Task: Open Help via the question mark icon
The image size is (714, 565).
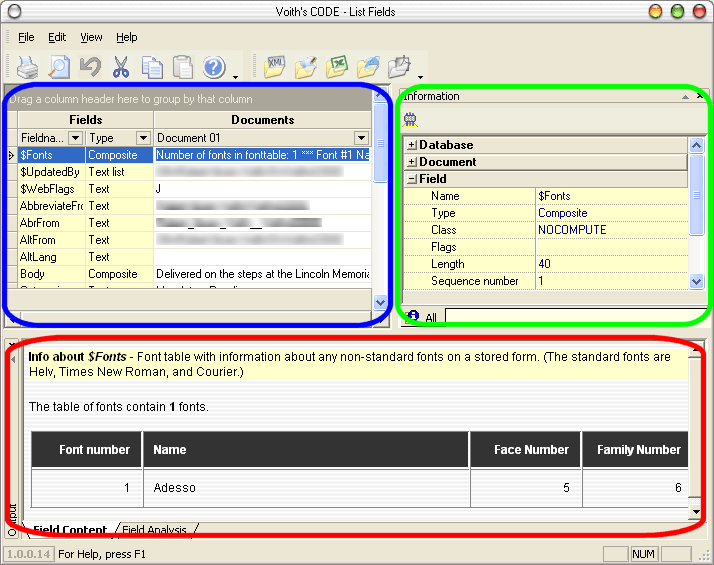Action: tap(214, 67)
